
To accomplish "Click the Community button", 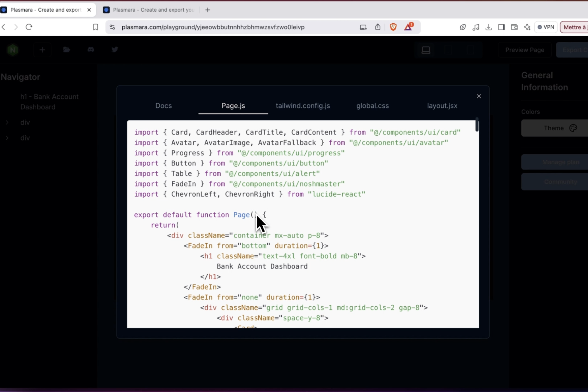I will pos(554,182).
